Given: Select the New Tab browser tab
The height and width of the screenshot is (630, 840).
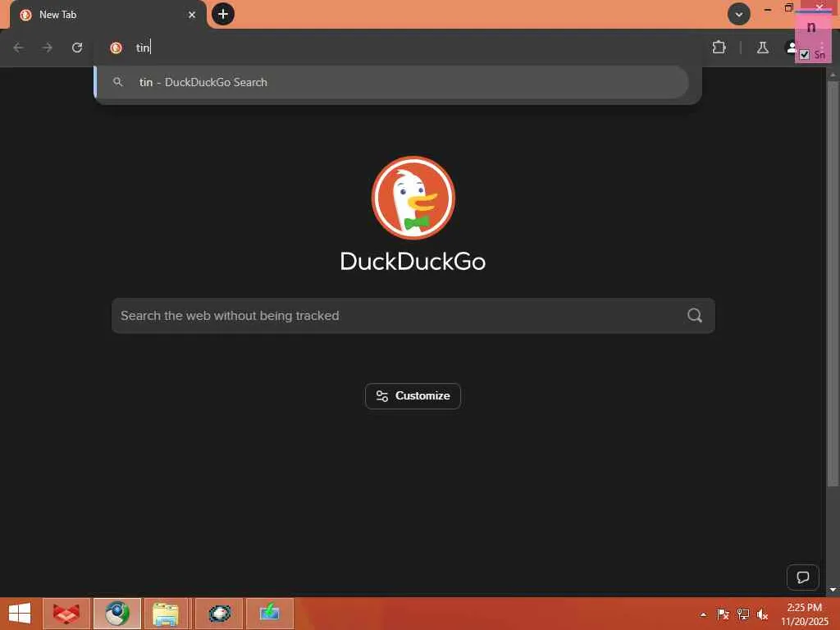Looking at the screenshot, I should point(107,15).
